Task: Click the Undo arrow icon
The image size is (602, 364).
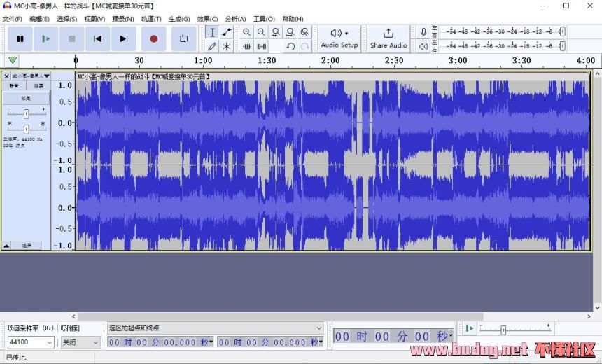Action: coord(290,46)
